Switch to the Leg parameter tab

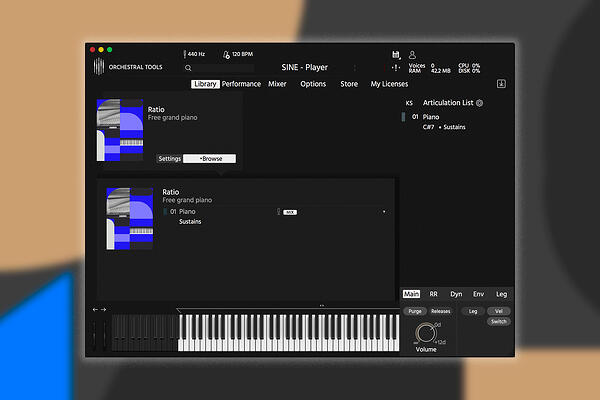(501, 294)
